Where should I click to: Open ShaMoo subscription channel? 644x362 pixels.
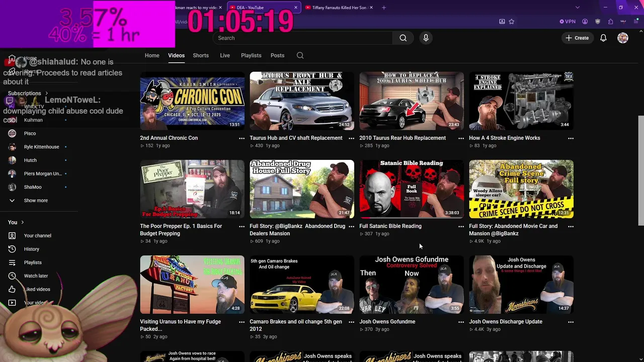tap(33, 187)
